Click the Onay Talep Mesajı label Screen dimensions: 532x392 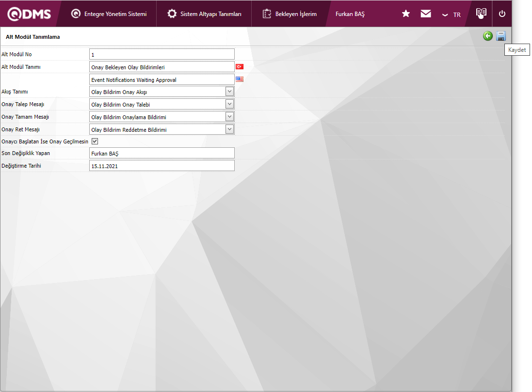click(23, 104)
